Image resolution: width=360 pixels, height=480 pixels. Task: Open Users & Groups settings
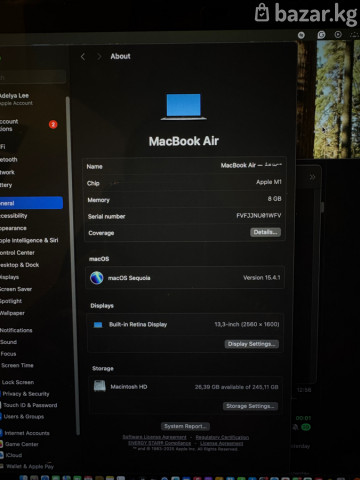(23, 416)
